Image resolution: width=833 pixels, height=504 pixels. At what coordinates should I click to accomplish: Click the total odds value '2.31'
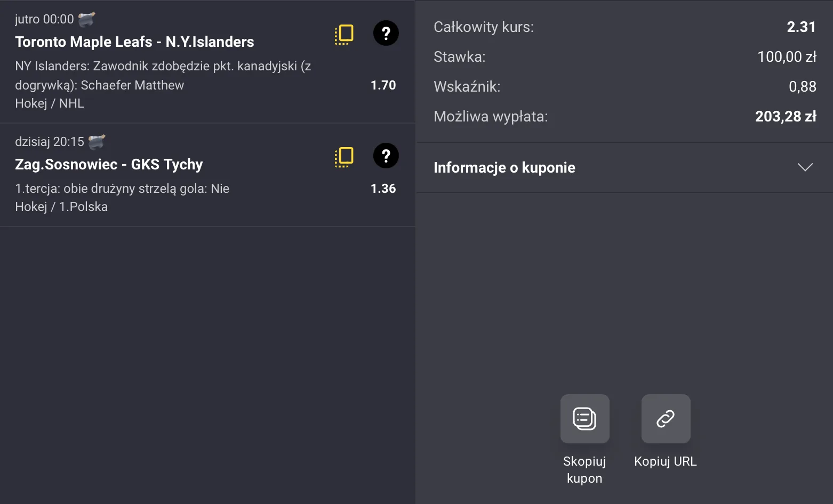click(801, 27)
